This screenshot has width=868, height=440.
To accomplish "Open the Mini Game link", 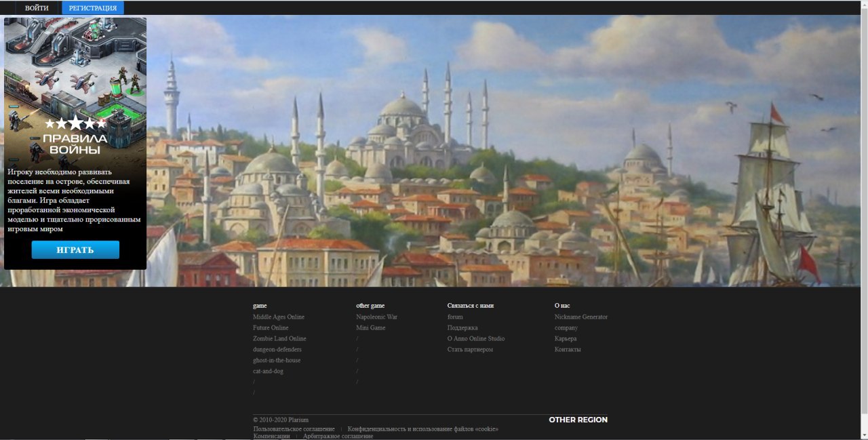I will click(x=370, y=327).
